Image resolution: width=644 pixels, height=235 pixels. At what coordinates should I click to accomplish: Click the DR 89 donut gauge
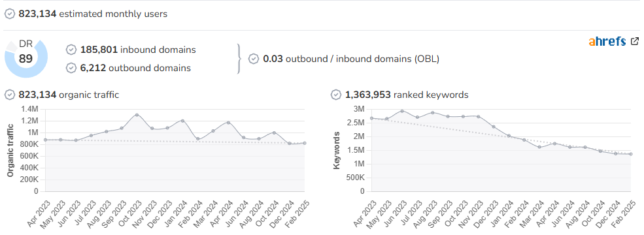click(26, 58)
